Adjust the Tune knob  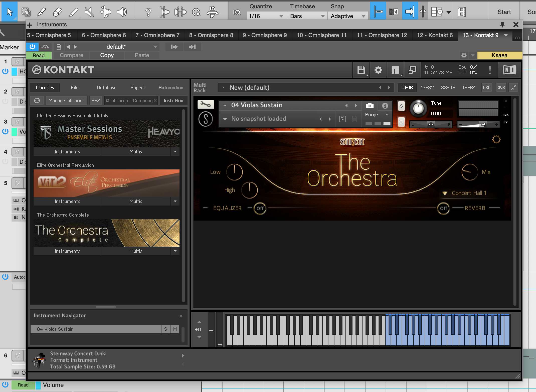(418, 109)
